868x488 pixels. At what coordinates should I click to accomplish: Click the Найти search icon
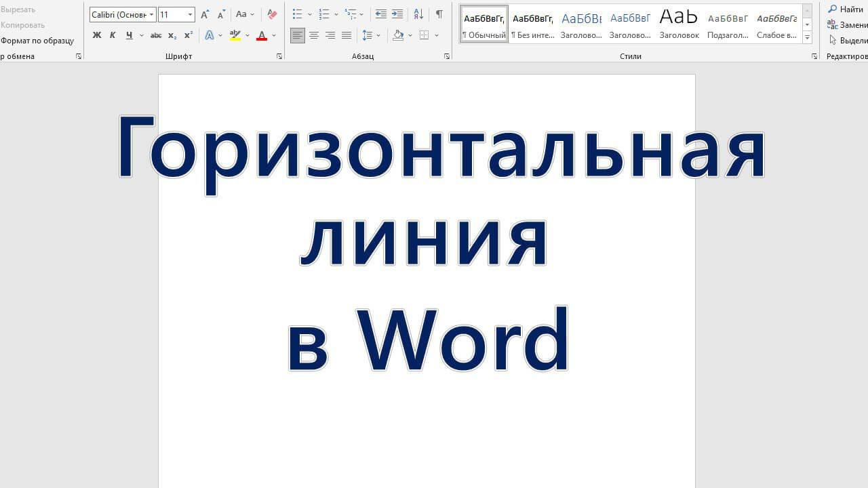click(833, 9)
